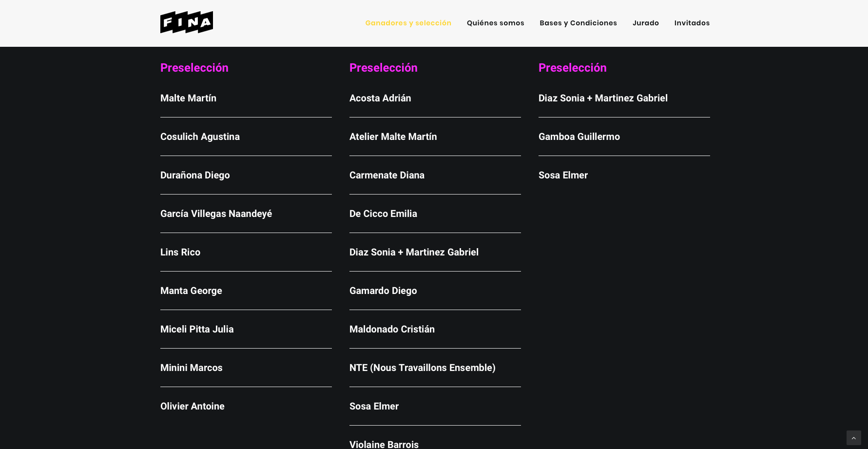
Task: Click Maldonado Cristián entry
Action: click(x=392, y=329)
